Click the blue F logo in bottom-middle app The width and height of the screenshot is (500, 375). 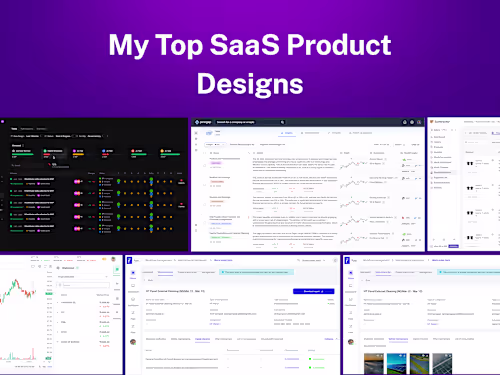tap(130, 260)
